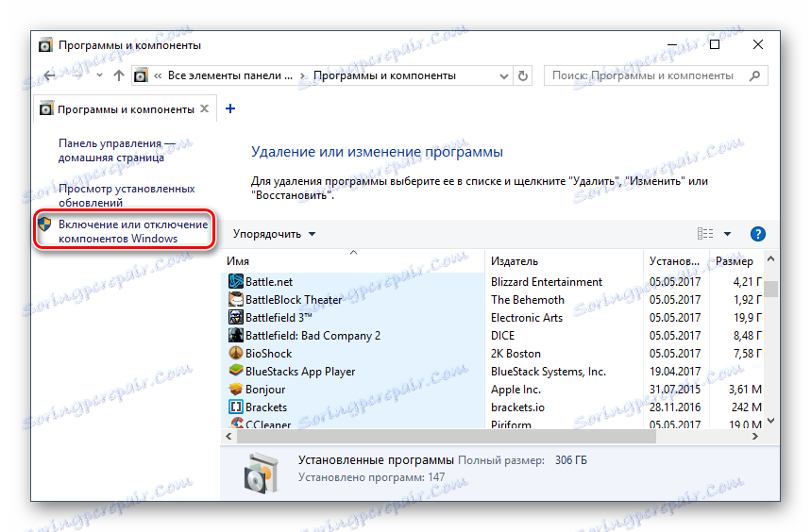Click the installed programs disc icon
This screenshot has width=811, height=532.
pos(261,472)
